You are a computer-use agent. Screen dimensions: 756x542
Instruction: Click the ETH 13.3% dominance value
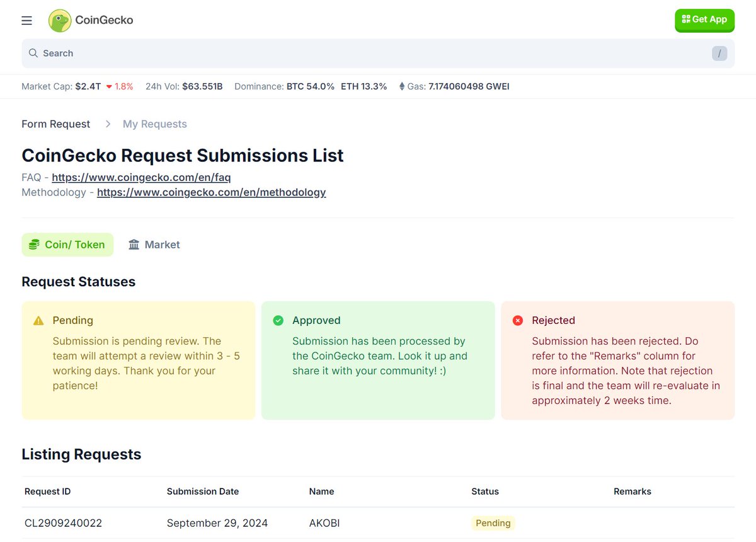364,86
